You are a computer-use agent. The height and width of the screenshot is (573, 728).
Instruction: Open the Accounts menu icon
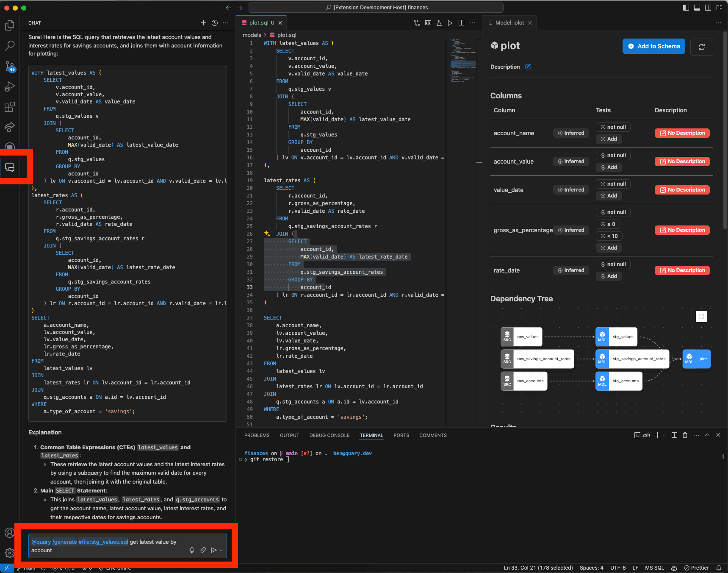pyautogui.click(x=9, y=533)
